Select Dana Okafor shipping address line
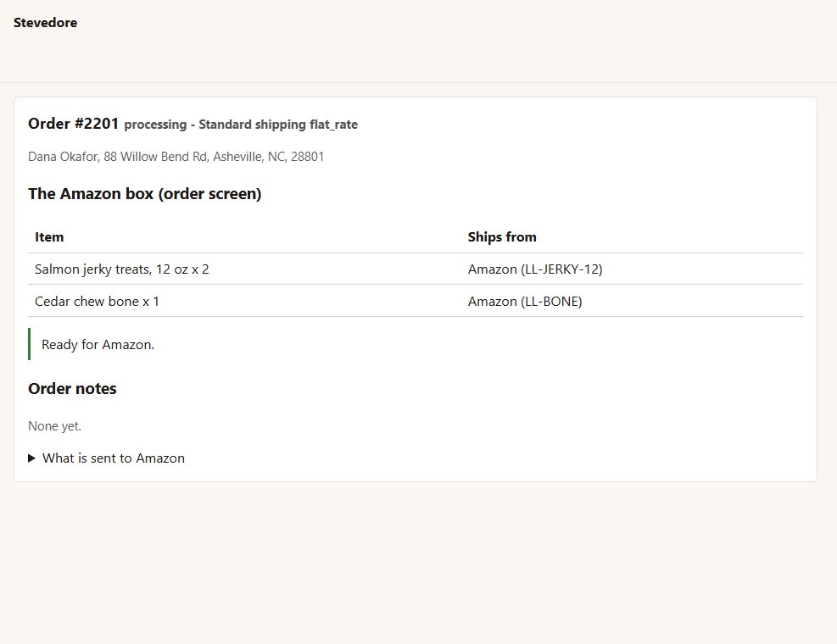 pyautogui.click(x=176, y=156)
